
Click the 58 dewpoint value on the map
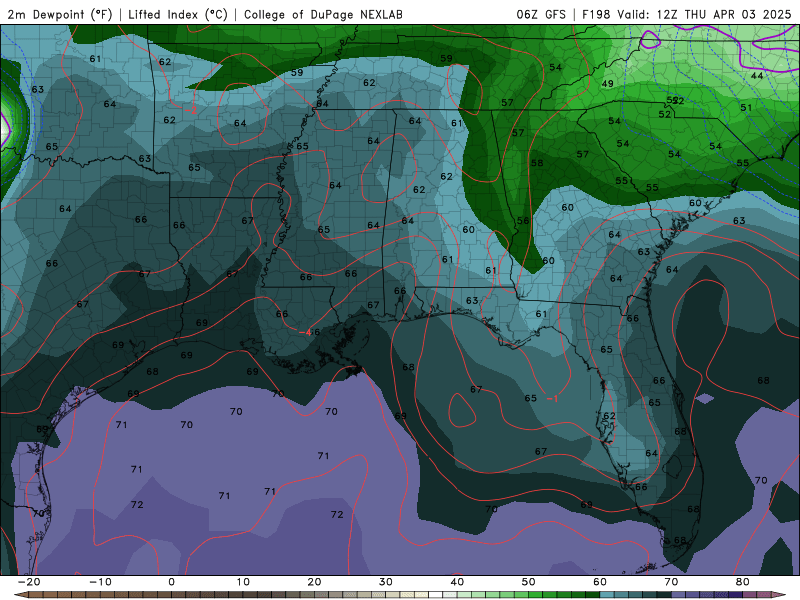537,163
